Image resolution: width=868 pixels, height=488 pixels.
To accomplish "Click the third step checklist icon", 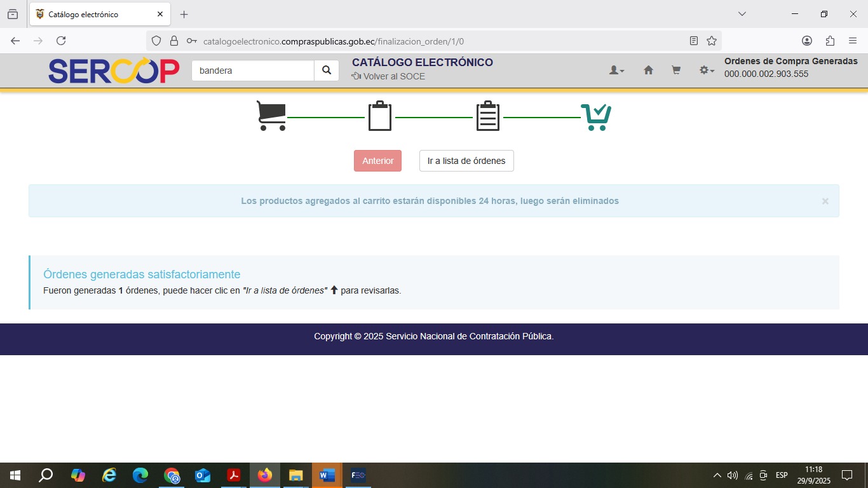I will point(488,116).
